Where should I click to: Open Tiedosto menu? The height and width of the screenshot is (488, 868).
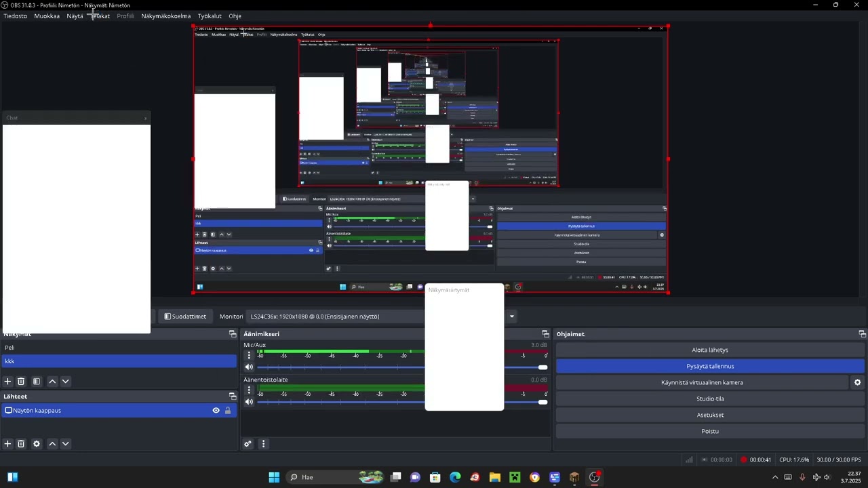pyautogui.click(x=15, y=16)
